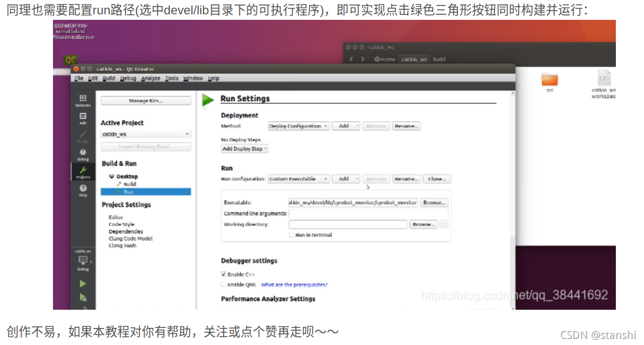The height and width of the screenshot is (345, 644).
Task: Click Rename next to Run configuration
Action: coord(406,179)
